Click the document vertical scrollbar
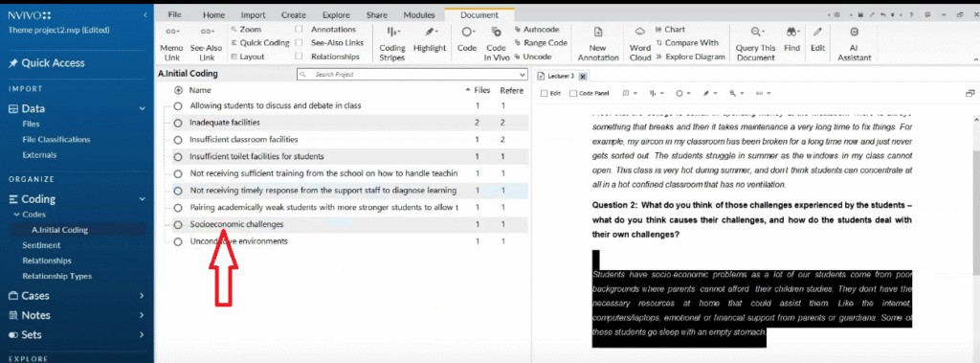The height and width of the screenshot is (363, 980). [975, 213]
